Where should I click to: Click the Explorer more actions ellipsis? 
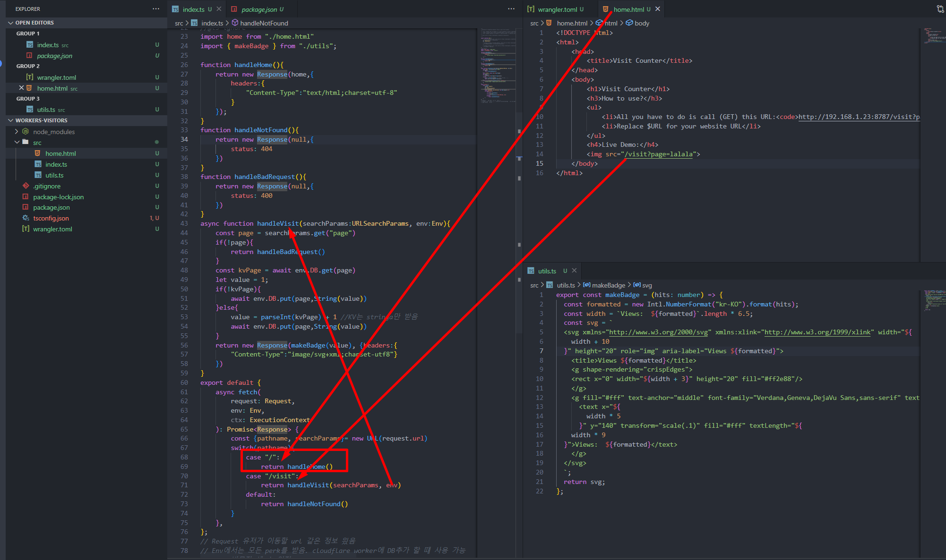(156, 9)
